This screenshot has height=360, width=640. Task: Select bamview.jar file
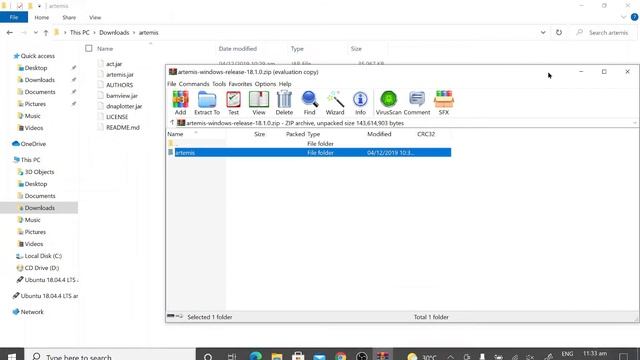[122, 96]
